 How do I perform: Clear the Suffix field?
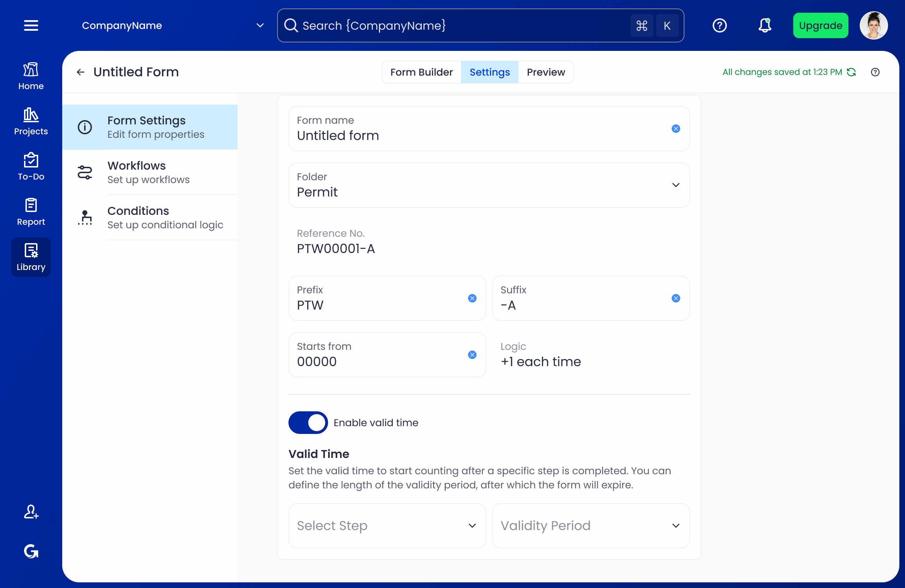pyautogui.click(x=675, y=298)
